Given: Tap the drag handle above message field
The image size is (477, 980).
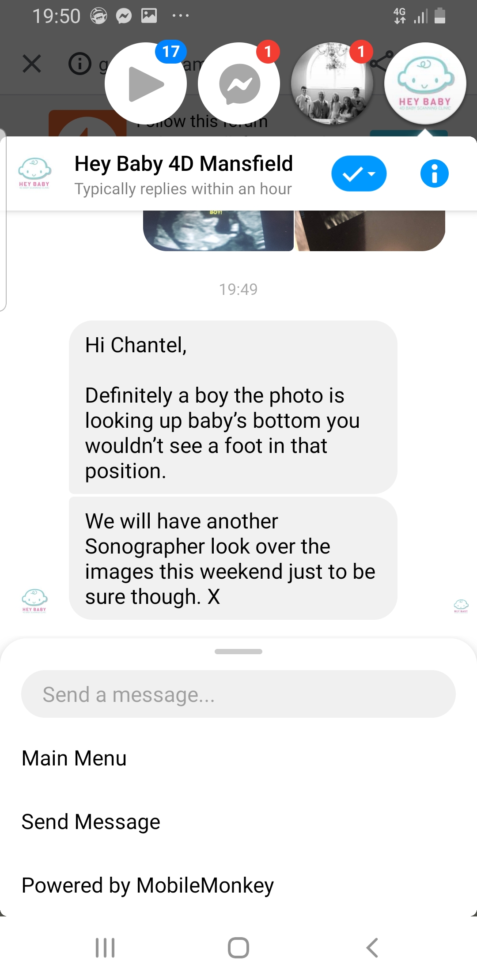Looking at the screenshot, I should (238, 652).
